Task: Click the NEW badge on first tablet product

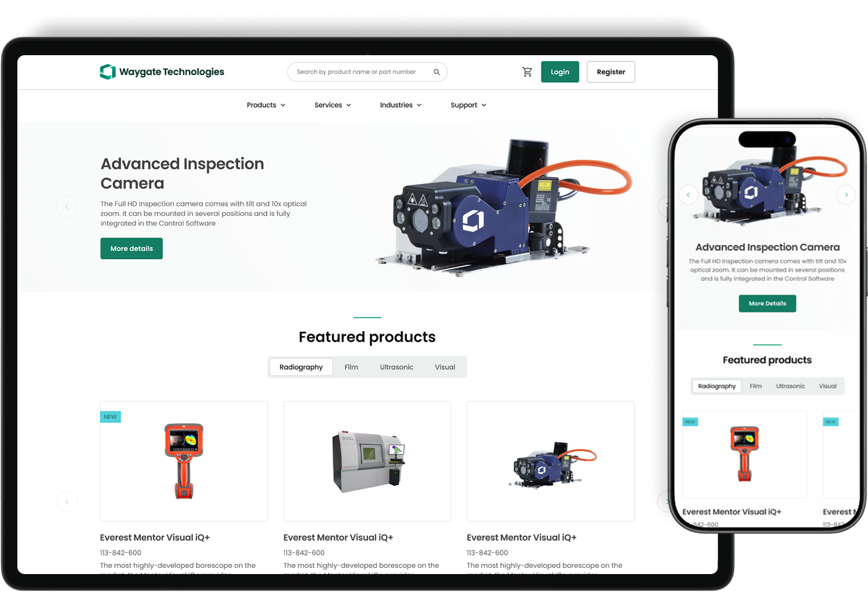Action: click(x=110, y=417)
